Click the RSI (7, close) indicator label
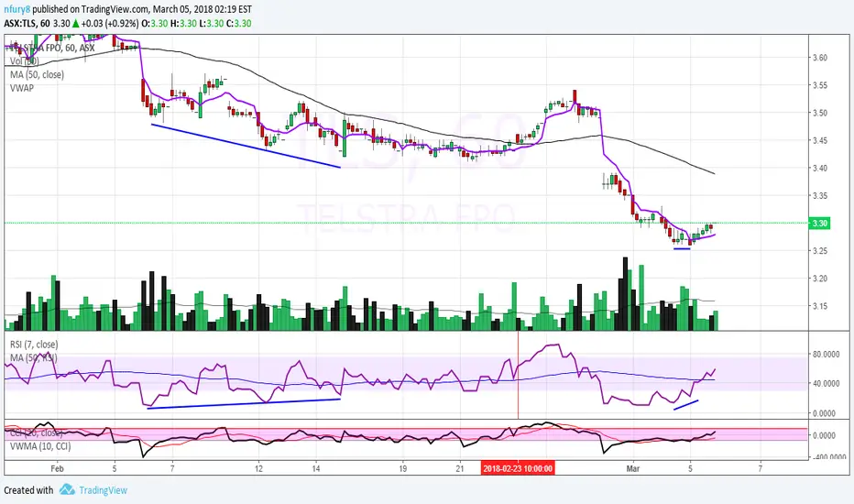Image resolution: width=854 pixels, height=504 pixels. pos(34,345)
